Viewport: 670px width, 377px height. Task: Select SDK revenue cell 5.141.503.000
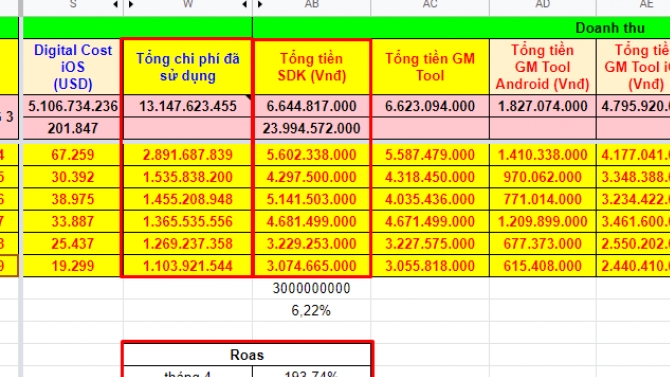click(x=312, y=199)
